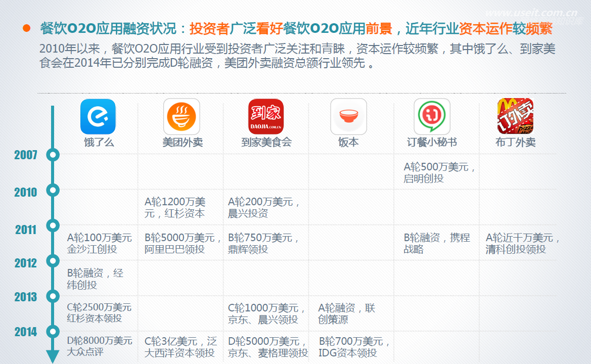Screen dimensions: 591x364
Task: Click the 2011 year label
Action: 26,230
